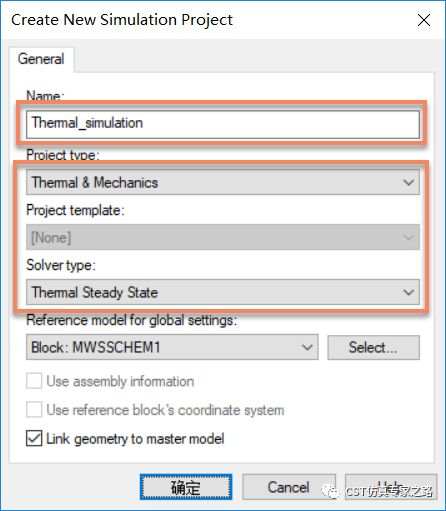Expand the Block: MWSSCHEM1 reference model dropdown
This screenshot has height=511, width=446.
172,347
